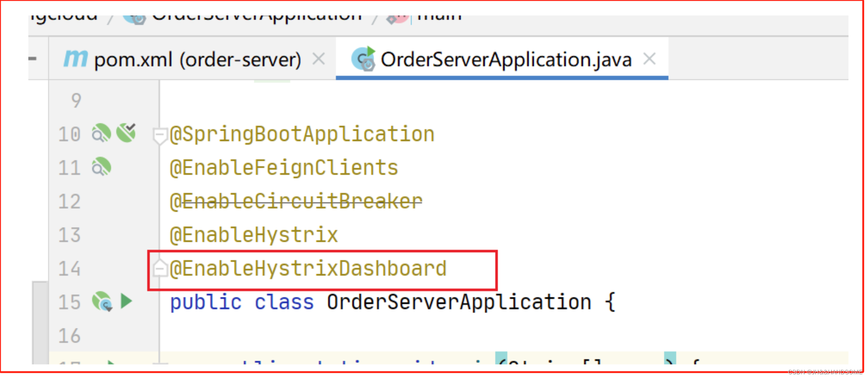
Task: Toggle fold marker at line 14
Action: pyautogui.click(x=159, y=268)
